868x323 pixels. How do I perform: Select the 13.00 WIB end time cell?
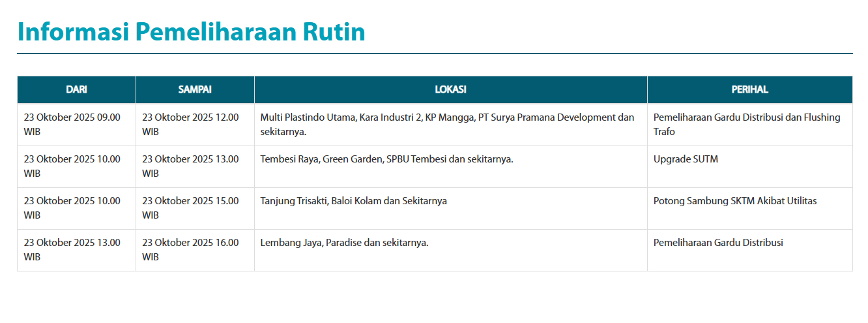(x=190, y=166)
